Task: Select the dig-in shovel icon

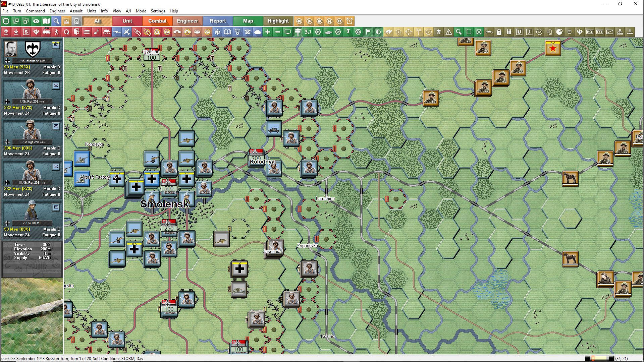Action: [x=97, y=32]
